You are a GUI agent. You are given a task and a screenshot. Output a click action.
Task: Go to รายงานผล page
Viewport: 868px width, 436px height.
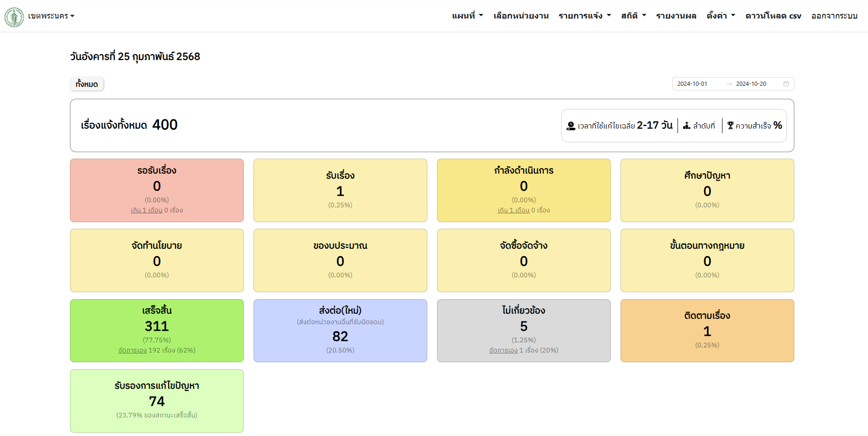point(676,16)
